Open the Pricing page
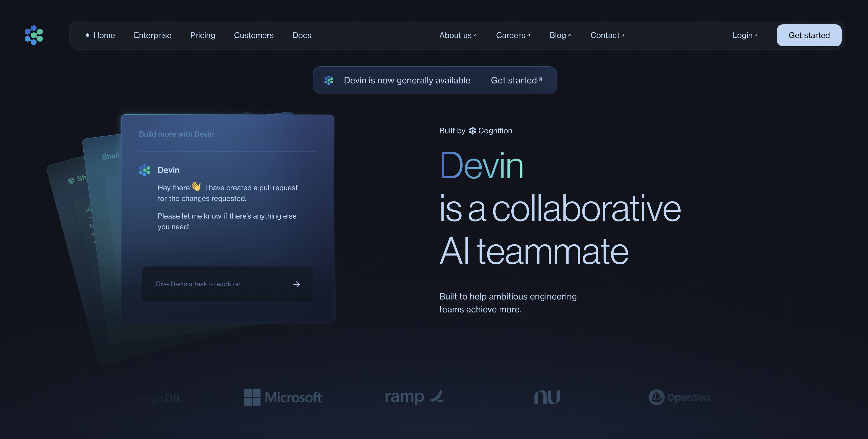The height and width of the screenshot is (439, 868). coord(203,35)
